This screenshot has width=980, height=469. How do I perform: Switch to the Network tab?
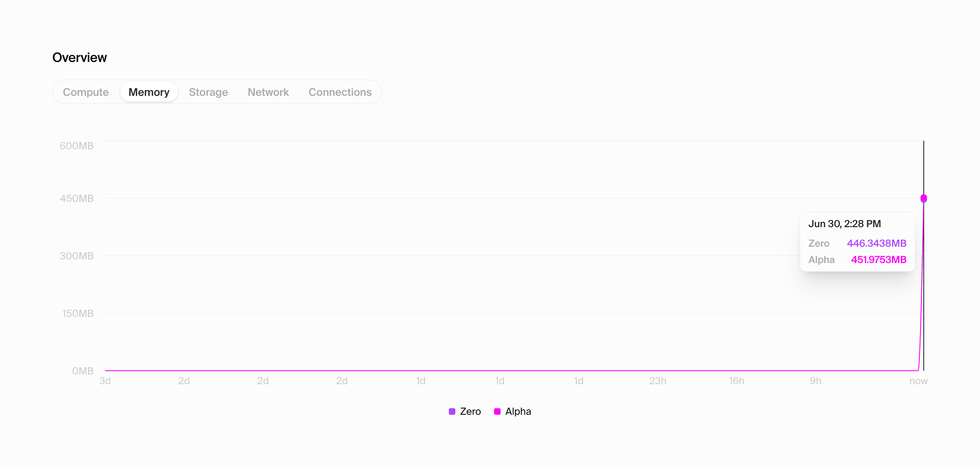point(268,92)
